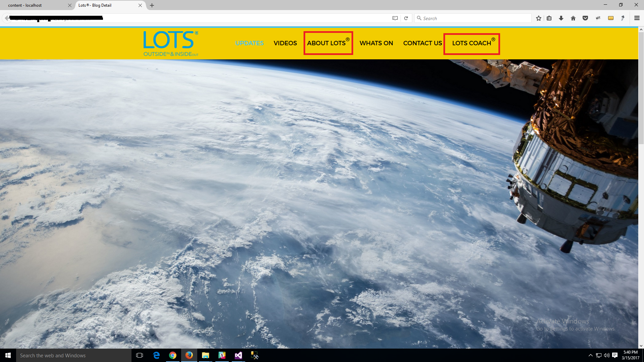Close the 'content - localhost' tab

point(70,5)
